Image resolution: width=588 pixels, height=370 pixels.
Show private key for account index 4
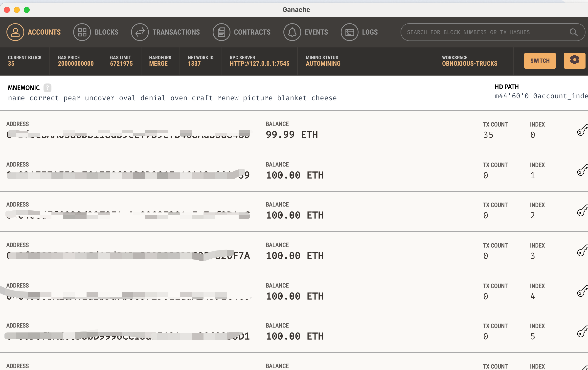582,291
